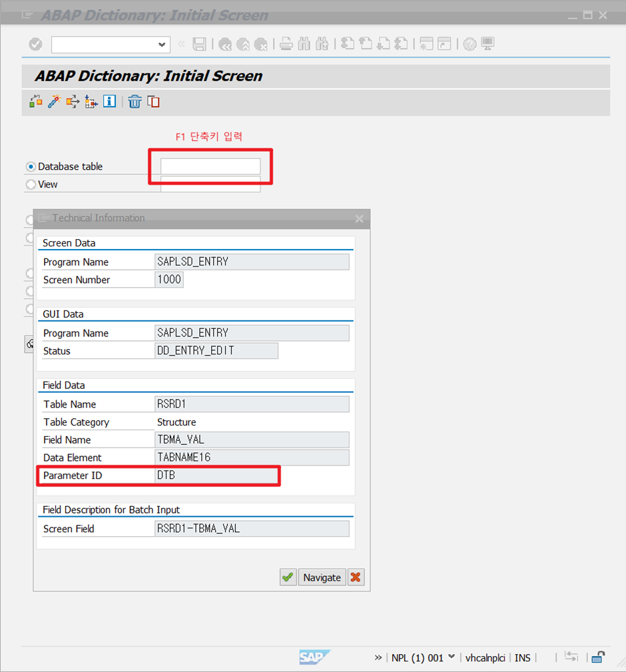Click the Where-Used List icon
Image resolution: width=626 pixels, height=672 pixels.
[x=73, y=102]
